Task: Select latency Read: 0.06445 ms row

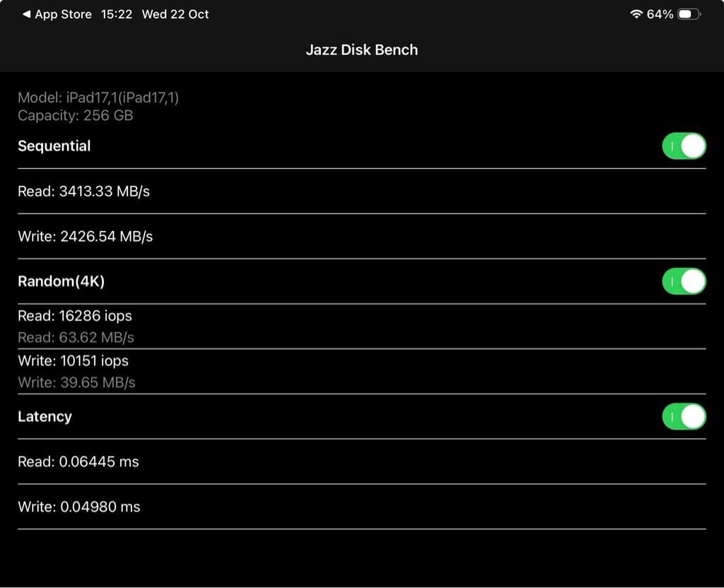Action: (x=361, y=461)
